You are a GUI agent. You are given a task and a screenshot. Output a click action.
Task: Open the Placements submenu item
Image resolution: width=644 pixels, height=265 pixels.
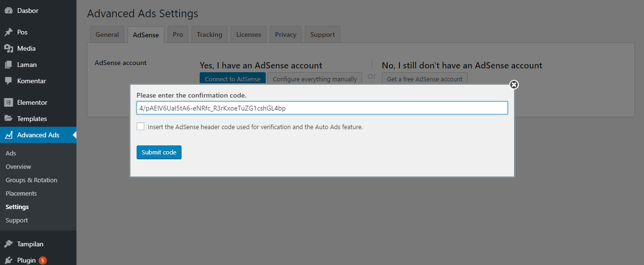[21, 193]
